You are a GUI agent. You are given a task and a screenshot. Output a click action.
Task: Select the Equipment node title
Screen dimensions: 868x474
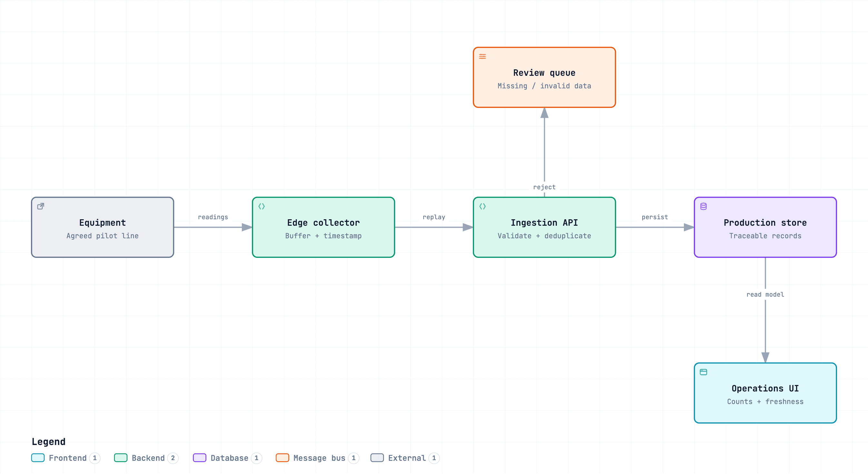point(103,223)
